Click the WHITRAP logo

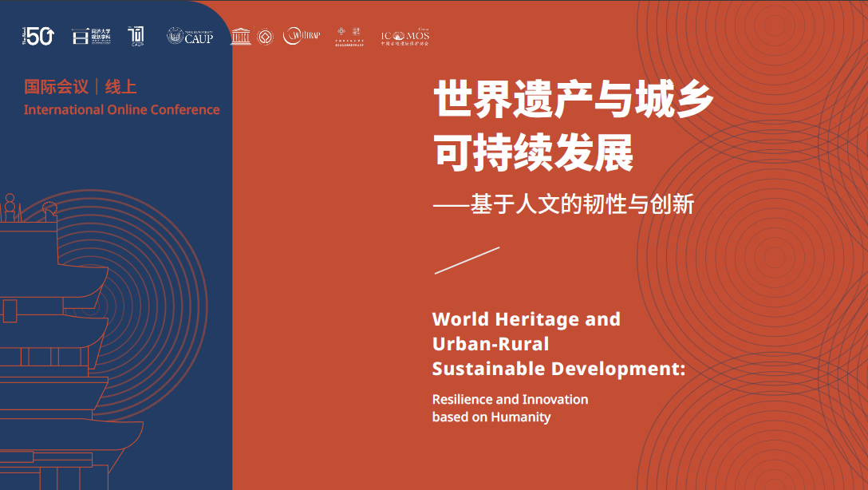302,36
